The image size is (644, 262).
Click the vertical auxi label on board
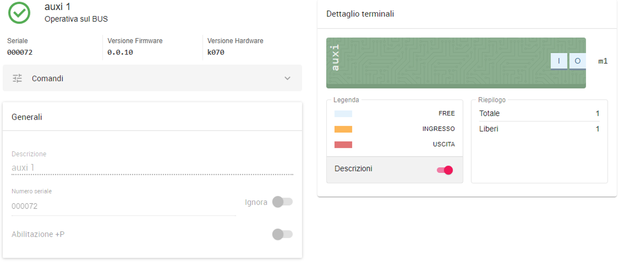point(335,57)
